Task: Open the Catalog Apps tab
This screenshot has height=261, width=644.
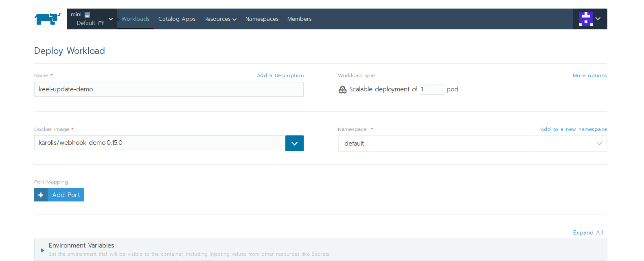Action: [x=177, y=19]
